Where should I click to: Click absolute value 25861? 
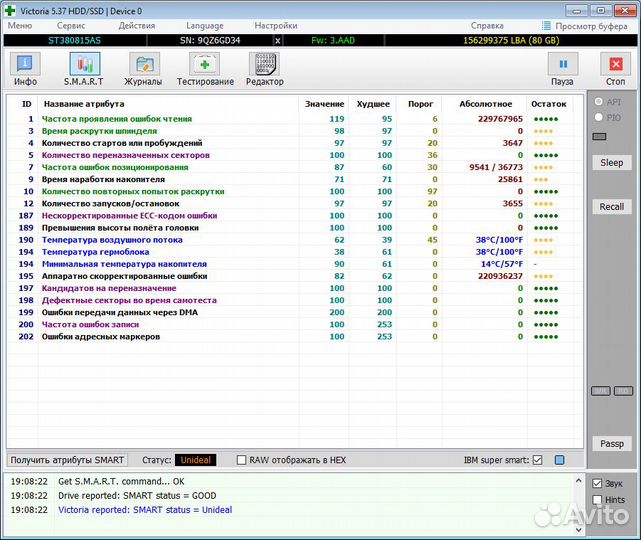[510, 179]
